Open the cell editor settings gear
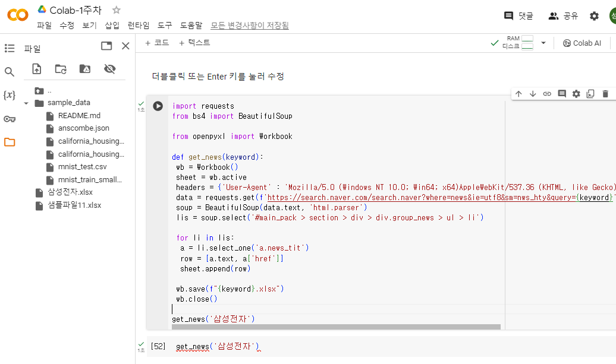Viewport: 616px width, 364px height. coord(576,94)
